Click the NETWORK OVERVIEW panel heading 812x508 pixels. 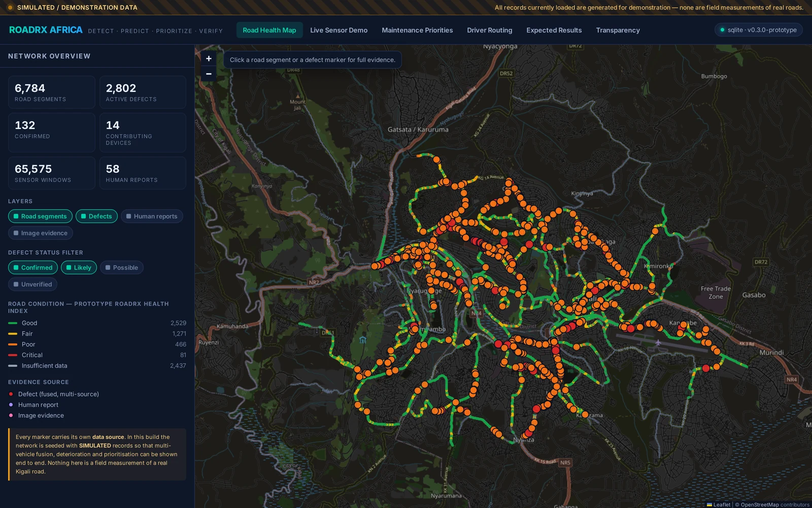click(49, 56)
